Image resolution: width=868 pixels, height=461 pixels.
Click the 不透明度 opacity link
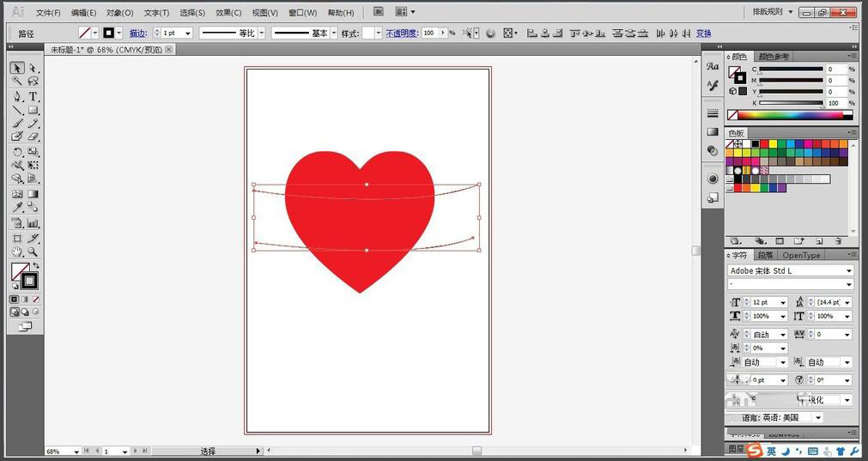click(x=401, y=33)
